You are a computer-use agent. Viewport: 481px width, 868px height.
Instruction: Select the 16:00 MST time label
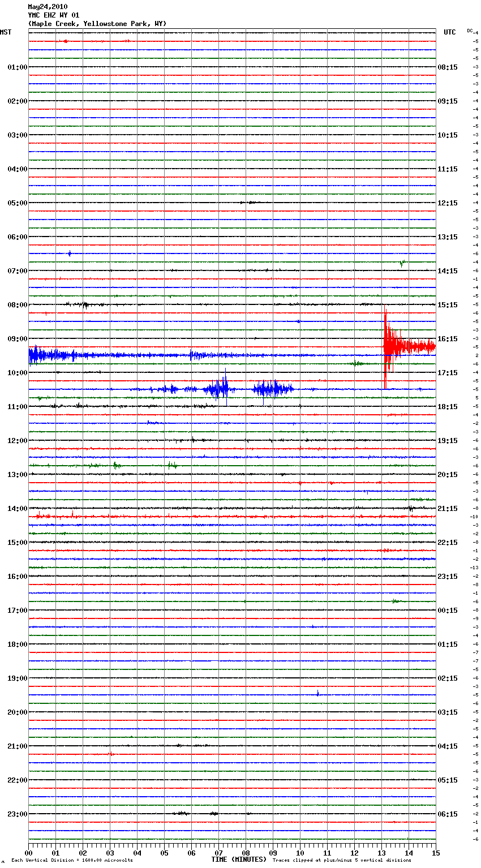[x=18, y=577]
